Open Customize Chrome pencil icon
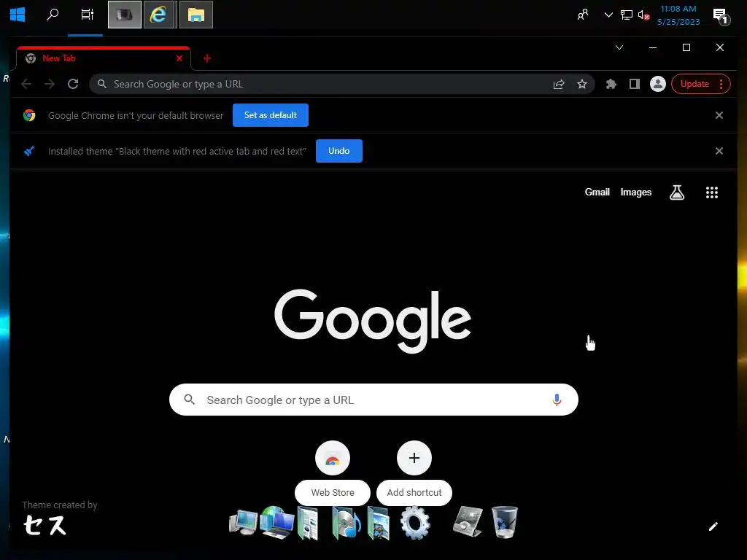Screen dimensions: 747x560 [713, 526]
